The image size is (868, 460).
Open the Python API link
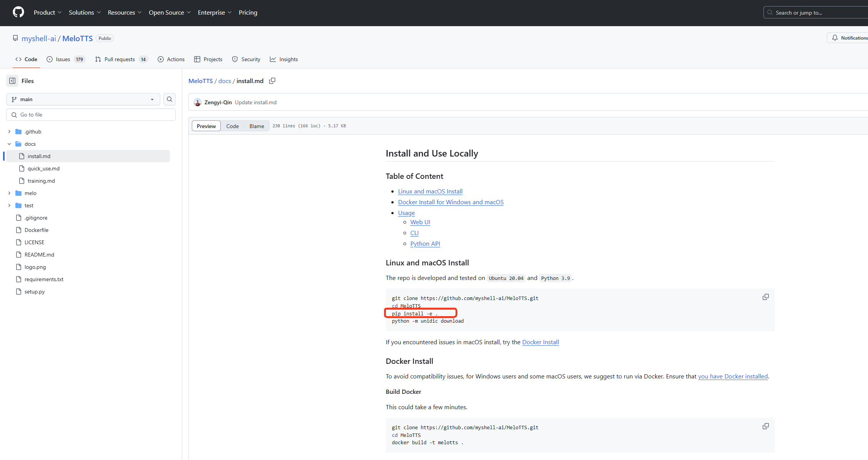pos(425,243)
